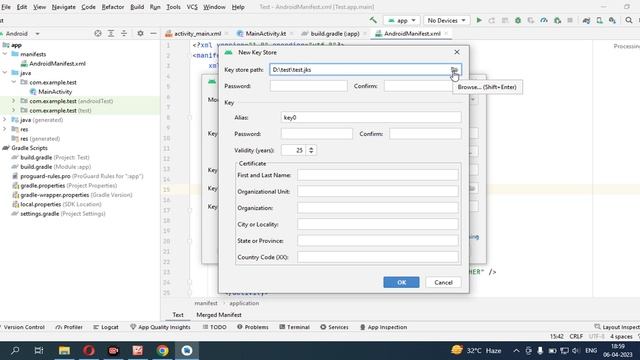640x360 pixels.
Task: Open the Terminal tool window
Action: point(294,327)
